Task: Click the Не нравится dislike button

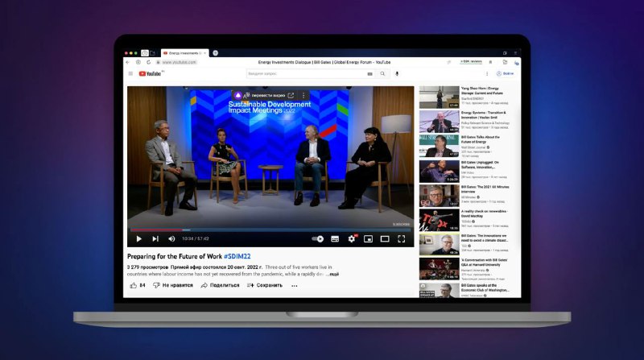Action: [x=173, y=285]
